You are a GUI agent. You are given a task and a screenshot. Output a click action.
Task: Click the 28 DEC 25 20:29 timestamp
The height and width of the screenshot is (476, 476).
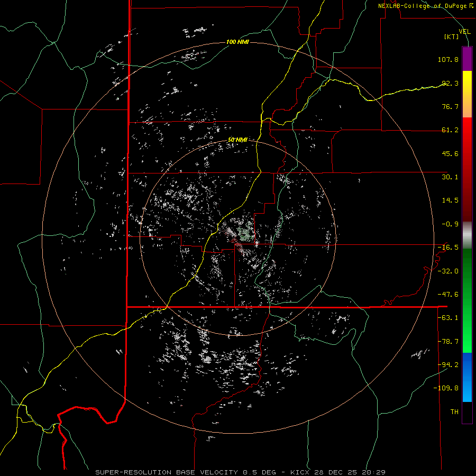coord(349,472)
